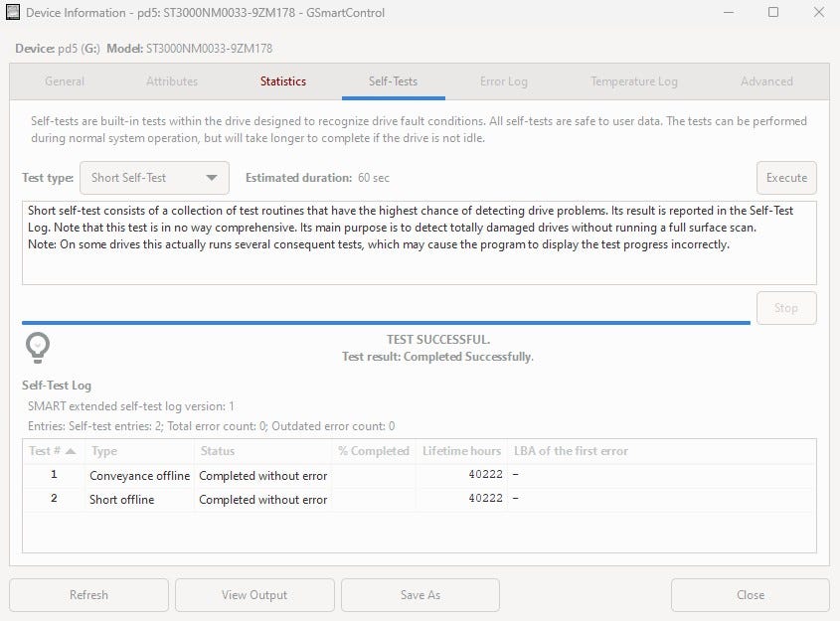Click Test result: Completed Successfully text
The height and width of the screenshot is (621, 840).
(x=437, y=357)
